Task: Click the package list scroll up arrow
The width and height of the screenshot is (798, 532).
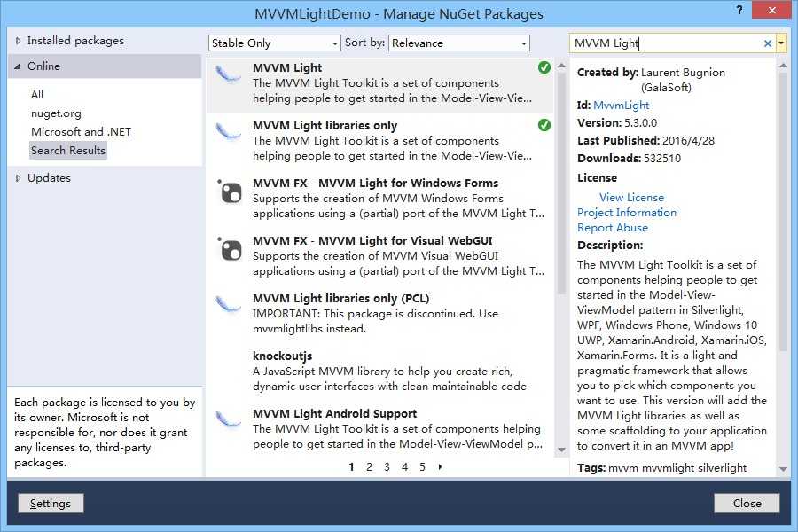Action: point(561,66)
